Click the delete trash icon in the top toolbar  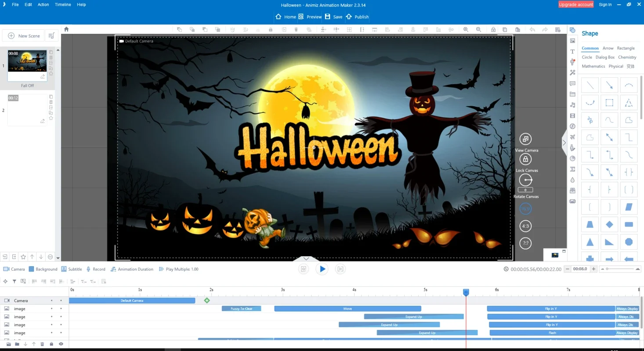point(296,29)
